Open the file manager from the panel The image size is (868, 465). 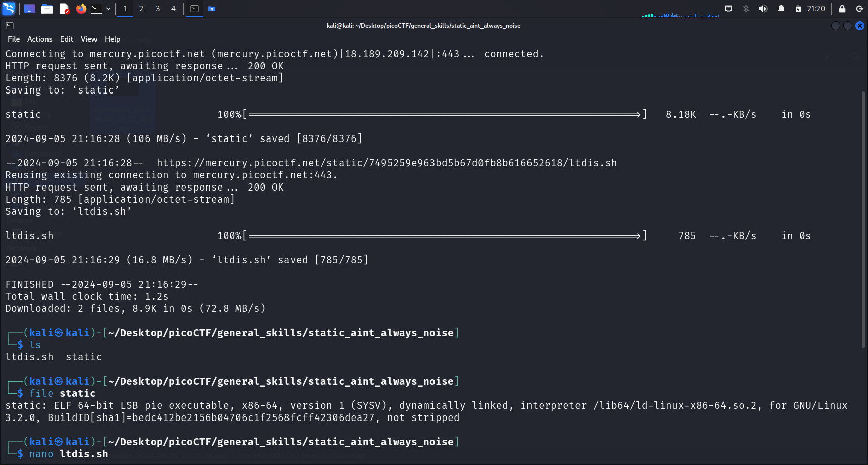[47, 9]
